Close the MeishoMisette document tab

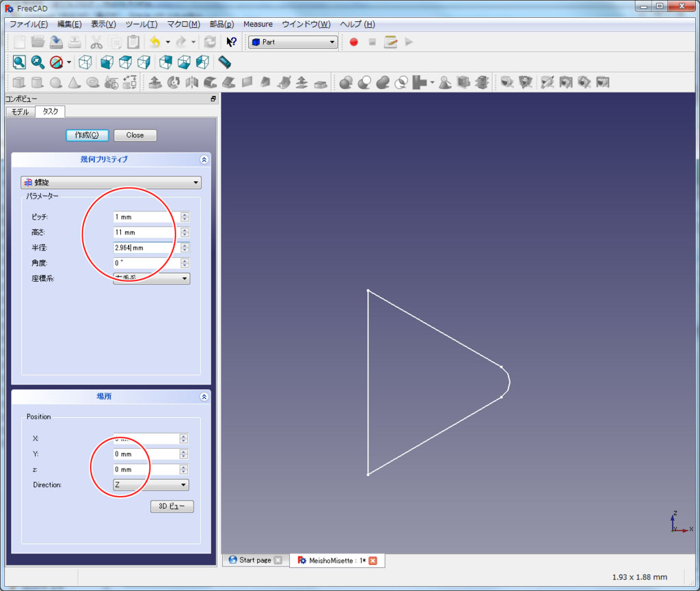pyautogui.click(x=373, y=561)
